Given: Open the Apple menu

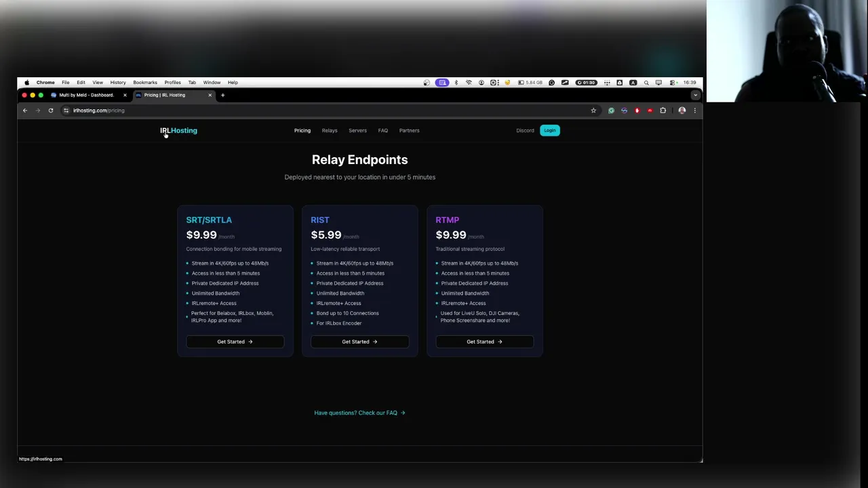Looking at the screenshot, I should coord(26,82).
